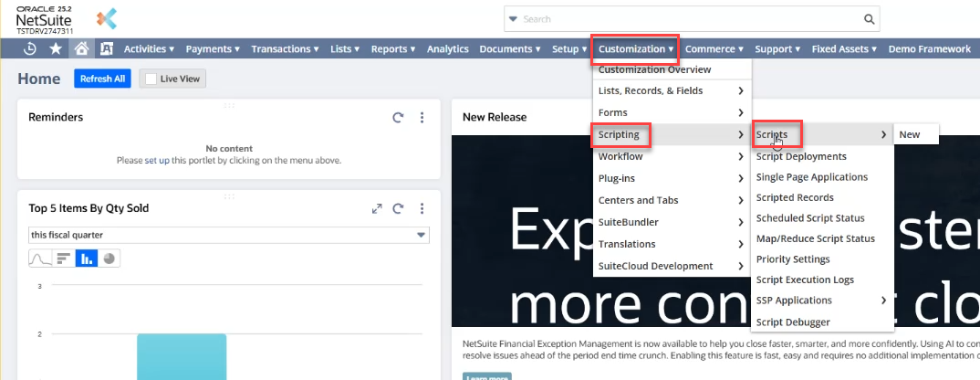Choose New under Scripts
This screenshot has width=980, height=380.
point(910,134)
